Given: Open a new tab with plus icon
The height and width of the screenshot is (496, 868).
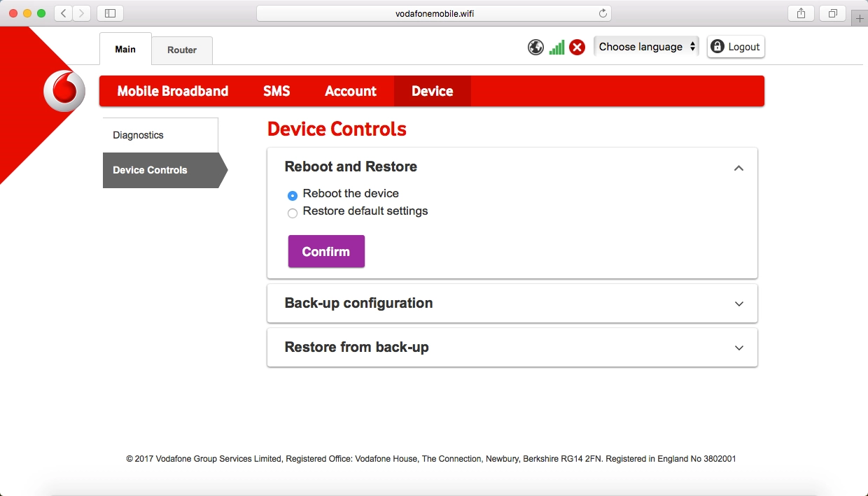Looking at the screenshot, I should [860, 18].
